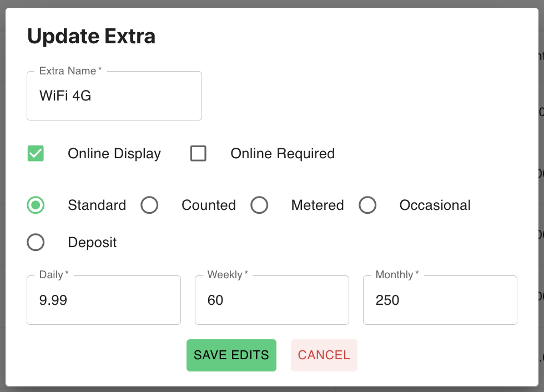544x392 pixels.
Task: Enable the Online Required checkbox
Action: (x=198, y=154)
